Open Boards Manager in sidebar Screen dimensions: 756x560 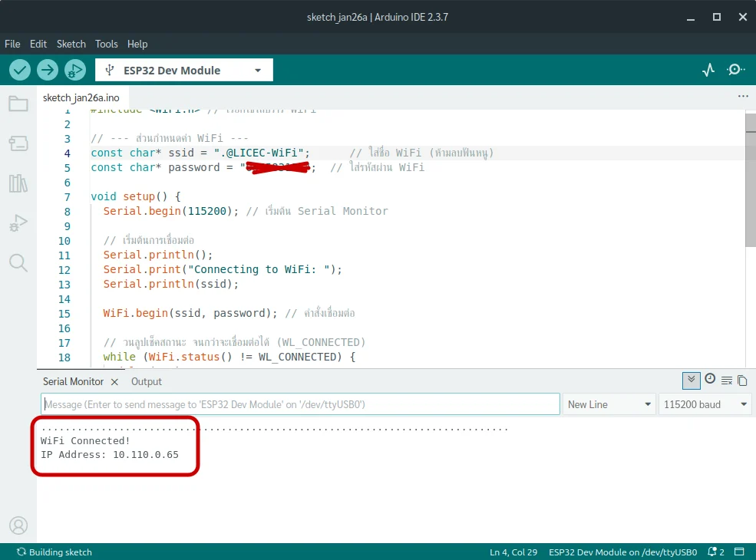18,143
